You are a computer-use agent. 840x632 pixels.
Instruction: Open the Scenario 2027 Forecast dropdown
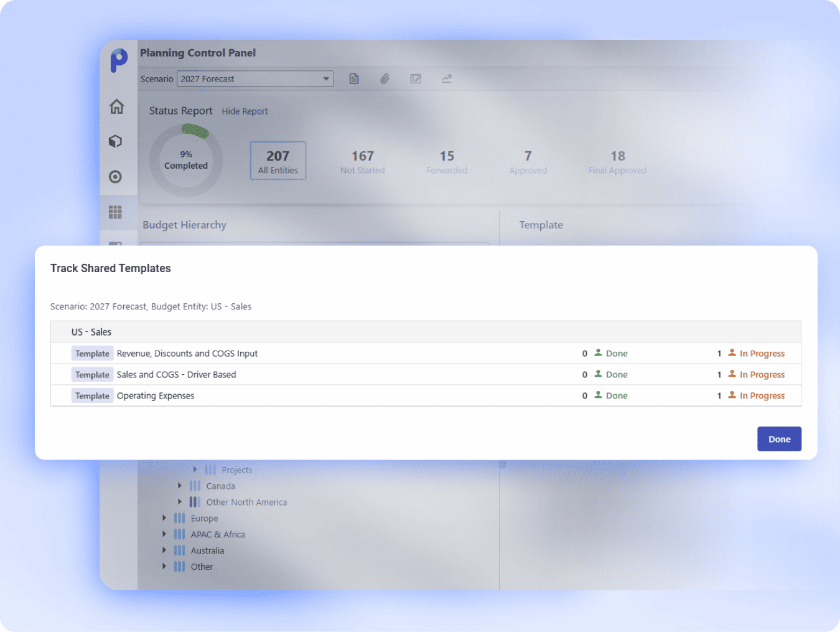click(x=255, y=79)
